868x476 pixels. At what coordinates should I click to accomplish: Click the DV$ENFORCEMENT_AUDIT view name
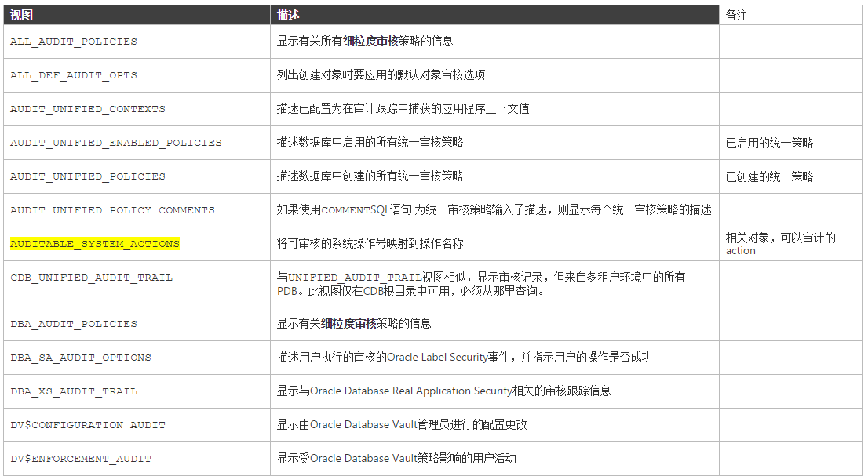pyautogui.click(x=80, y=459)
